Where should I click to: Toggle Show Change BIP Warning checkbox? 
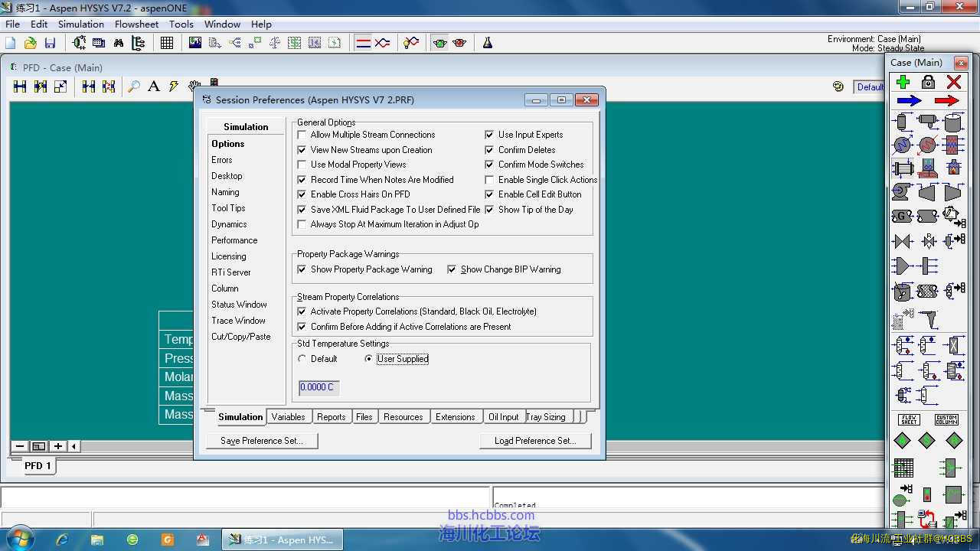(x=452, y=269)
